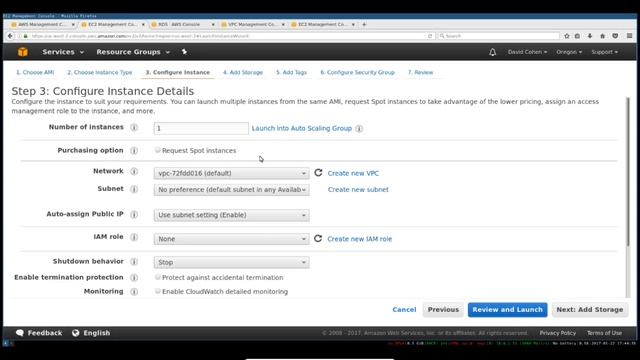Screen dimensions: 640x360
Task: Open the notifications bell icon
Action: tap(493, 52)
